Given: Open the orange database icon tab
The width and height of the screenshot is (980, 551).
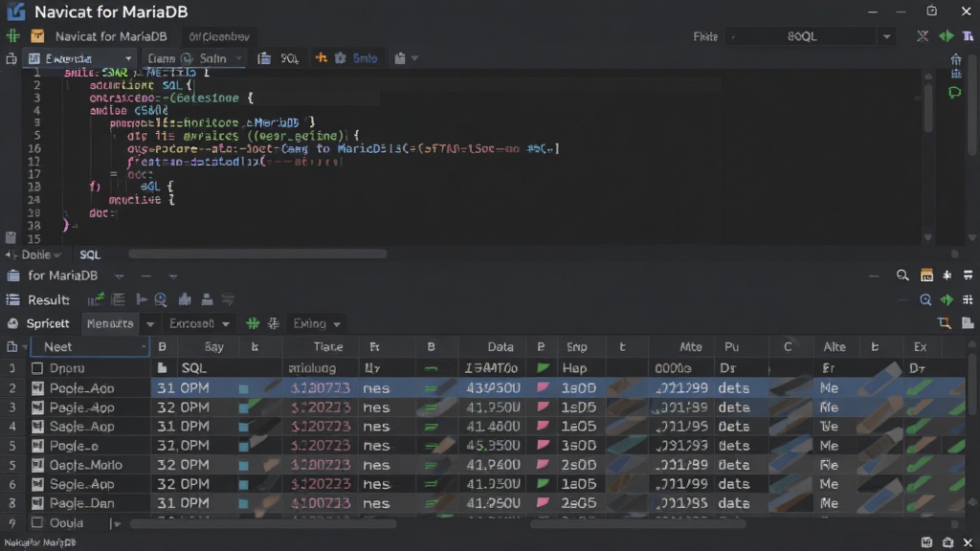Looking at the screenshot, I should pyautogui.click(x=37, y=36).
